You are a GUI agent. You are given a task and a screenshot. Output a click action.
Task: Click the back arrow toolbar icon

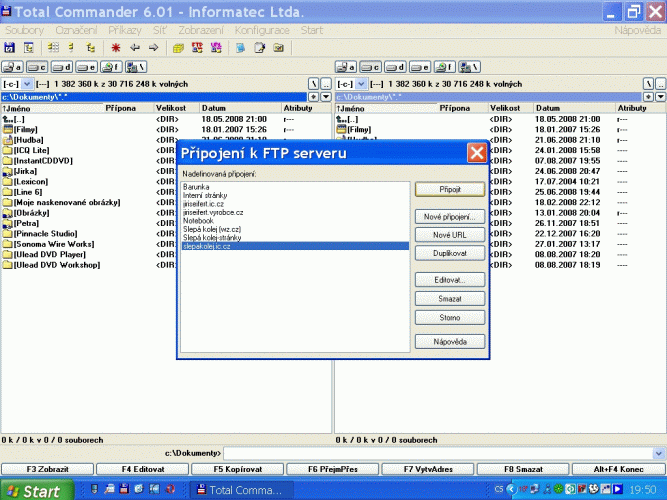coord(135,47)
